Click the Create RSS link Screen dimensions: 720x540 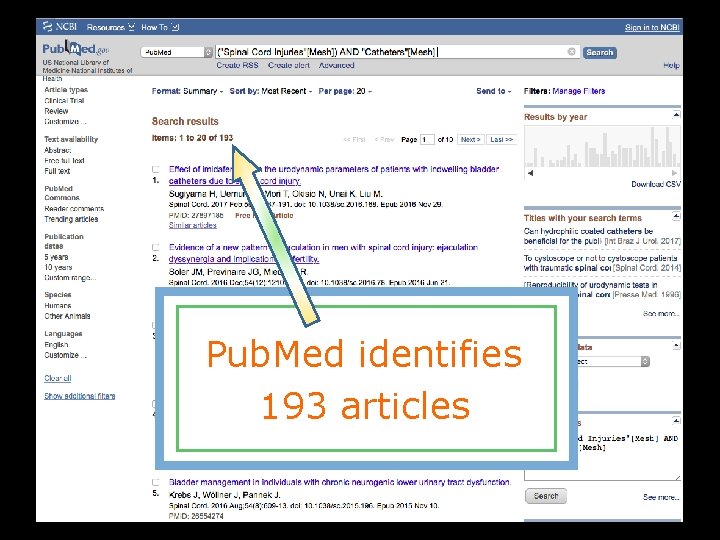click(x=237, y=65)
